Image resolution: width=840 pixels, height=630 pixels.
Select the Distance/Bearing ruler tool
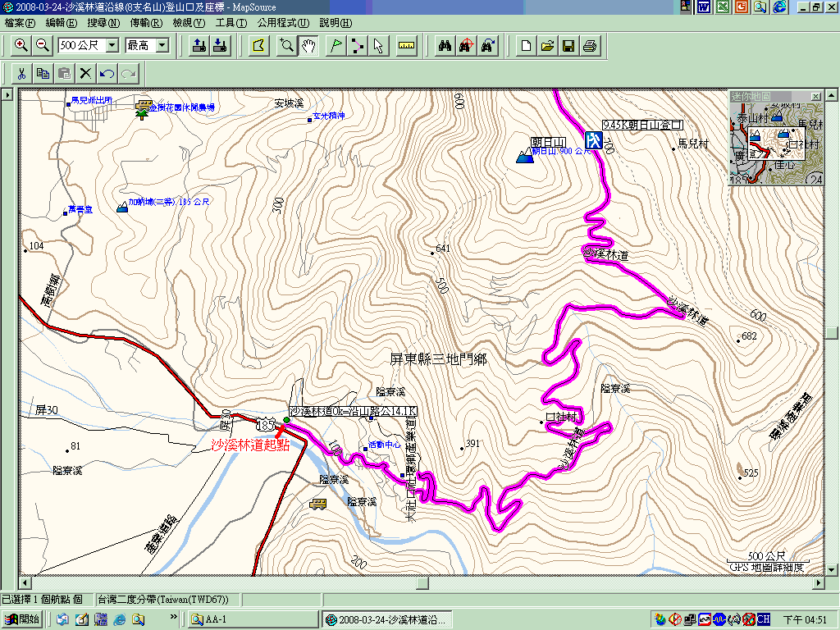(x=407, y=46)
